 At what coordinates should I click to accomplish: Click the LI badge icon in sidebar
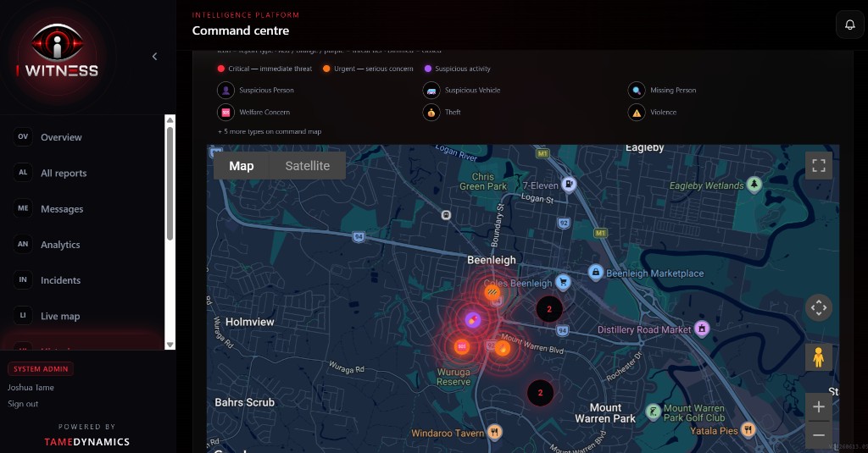pyautogui.click(x=23, y=315)
